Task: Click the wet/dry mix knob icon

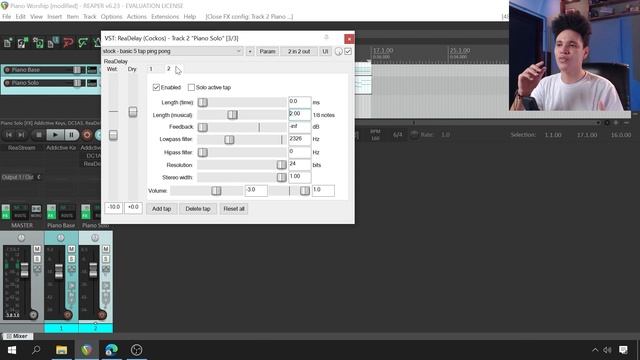Action: tap(338, 51)
